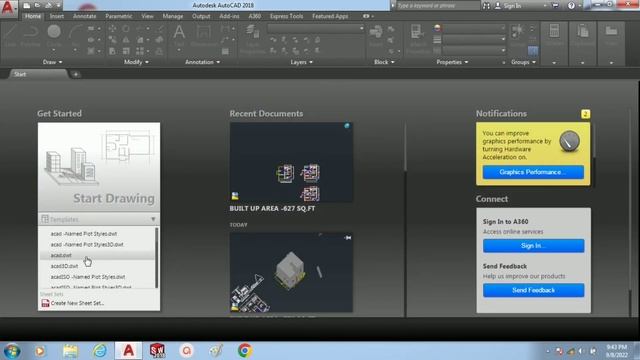Expand the Layers panel dropdown
This screenshot has height=360, width=640.
(x=301, y=62)
